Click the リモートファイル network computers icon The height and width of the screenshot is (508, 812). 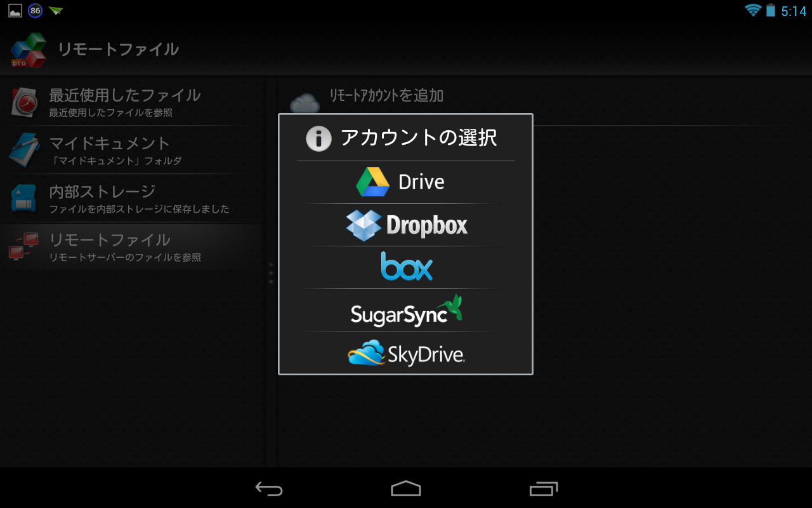pyautogui.click(x=24, y=246)
